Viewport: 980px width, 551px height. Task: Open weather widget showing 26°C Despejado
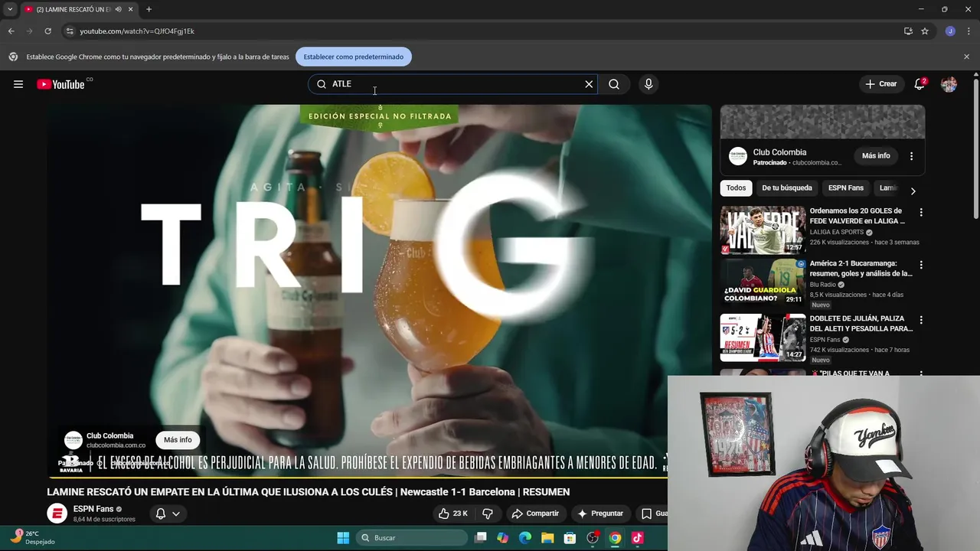(x=33, y=538)
